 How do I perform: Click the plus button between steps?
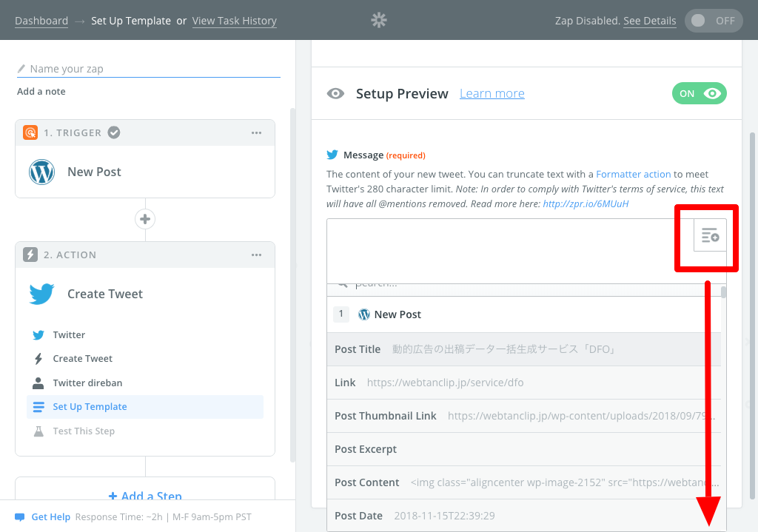click(145, 219)
